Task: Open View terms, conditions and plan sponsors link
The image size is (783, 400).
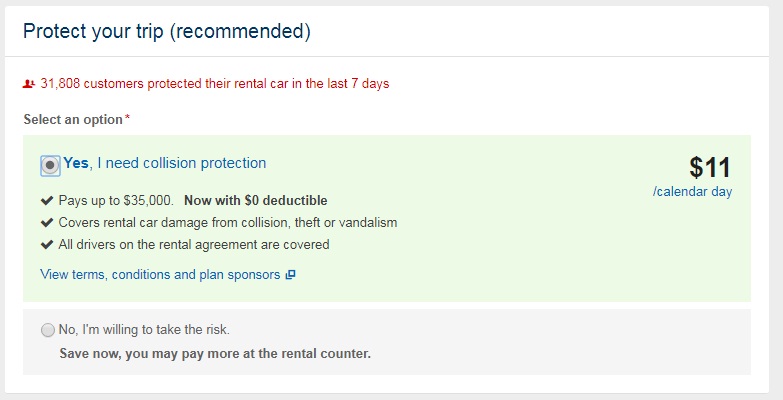Action: point(160,274)
